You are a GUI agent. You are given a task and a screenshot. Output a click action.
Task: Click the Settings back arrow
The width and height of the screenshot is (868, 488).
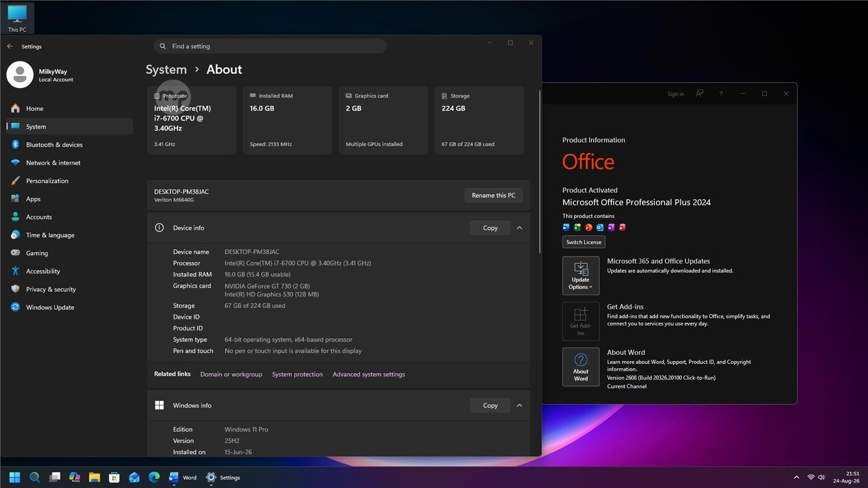[10, 46]
